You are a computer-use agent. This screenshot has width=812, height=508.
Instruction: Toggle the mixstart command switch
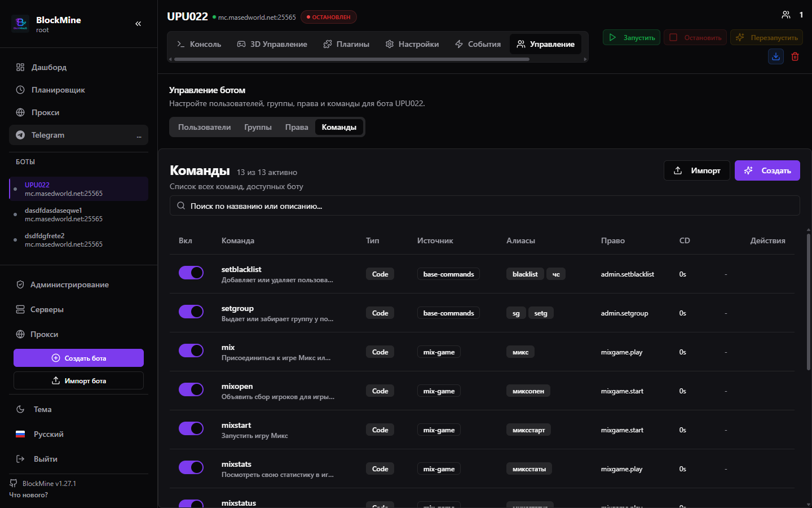pyautogui.click(x=191, y=428)
